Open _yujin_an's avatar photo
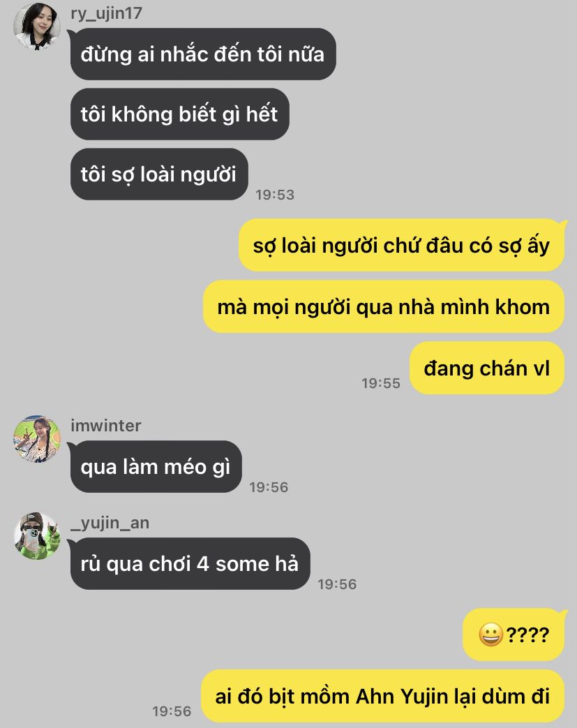This screenshot has height=728, width=577. pyautogui.click(x=37, y=536)
